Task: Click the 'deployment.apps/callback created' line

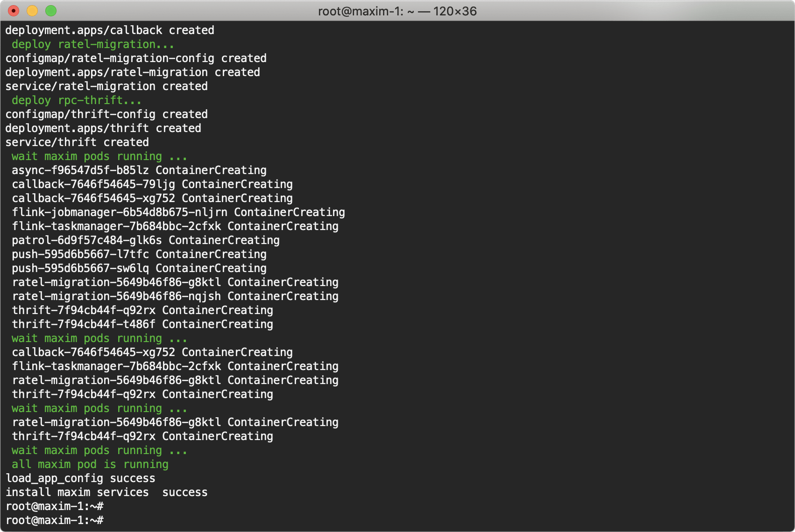Action: tap(110, 30)
